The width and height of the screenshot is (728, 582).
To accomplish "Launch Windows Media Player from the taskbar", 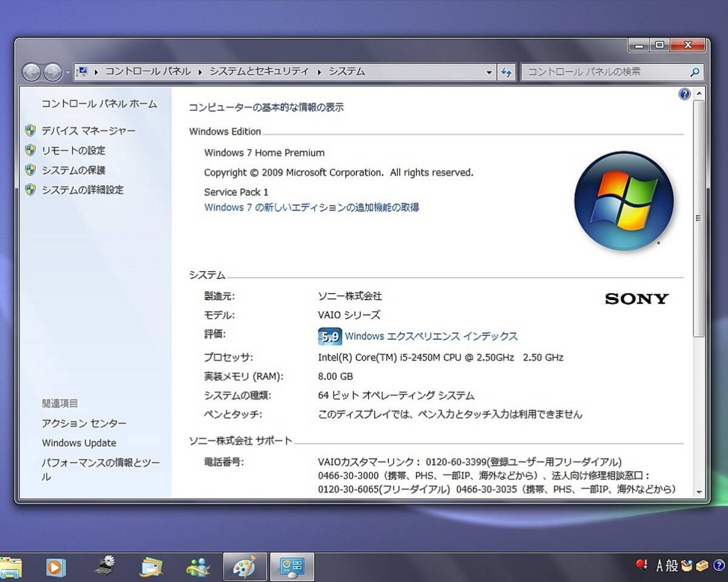I will [x=55, y=567].
